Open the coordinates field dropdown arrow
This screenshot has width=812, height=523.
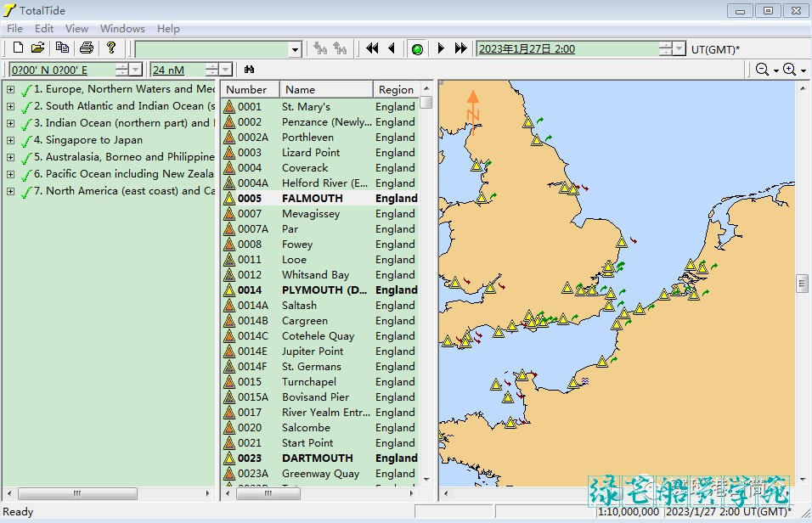pyautogui.click(x=136, y=70)
